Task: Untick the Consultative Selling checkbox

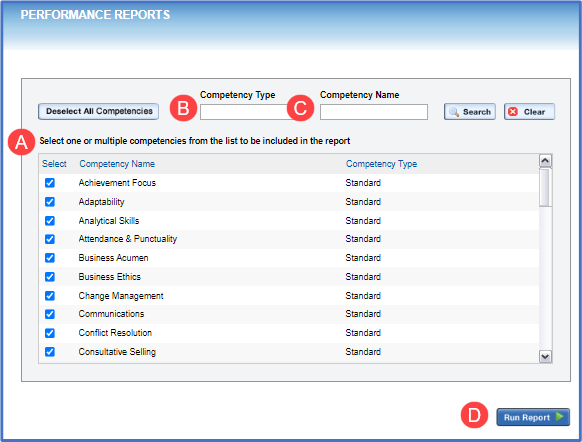Action: click(50, 352)
